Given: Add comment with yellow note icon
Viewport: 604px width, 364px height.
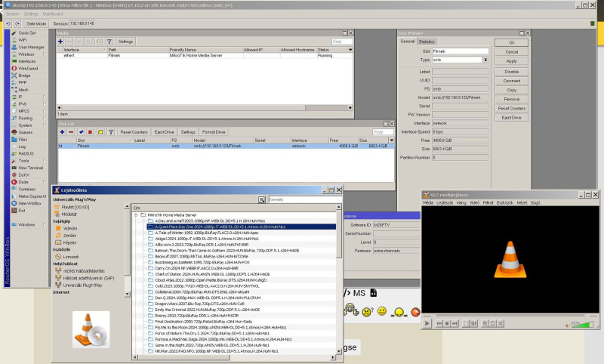Looking at the screenshot, I should coord(100,132).
